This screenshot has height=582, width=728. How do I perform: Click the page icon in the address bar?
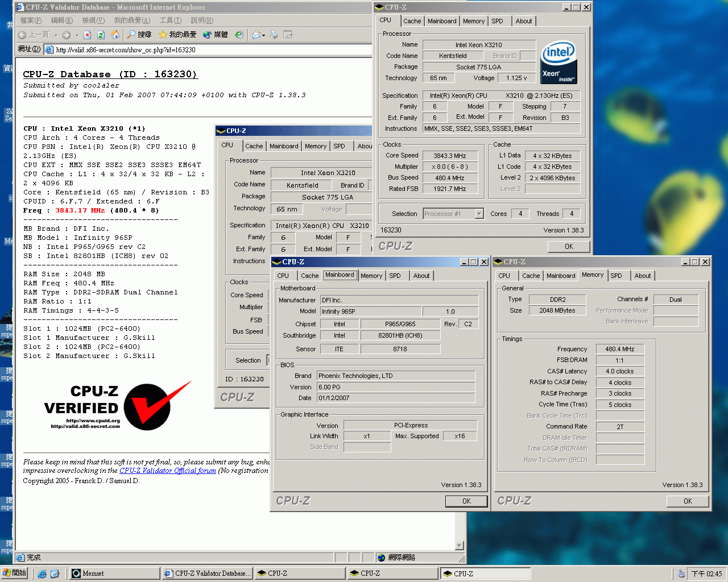click(x=49, y=49)
